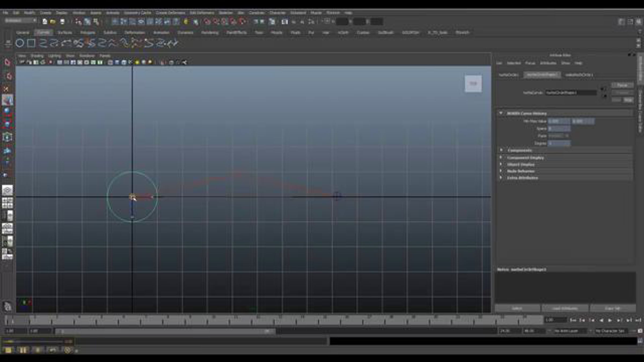Click the black command output line

(483, 341)
